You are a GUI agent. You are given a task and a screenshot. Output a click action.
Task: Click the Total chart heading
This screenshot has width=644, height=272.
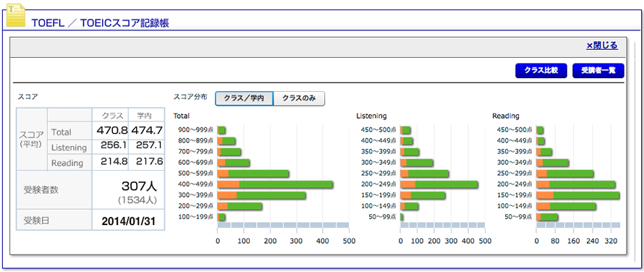tap(182, 116)
